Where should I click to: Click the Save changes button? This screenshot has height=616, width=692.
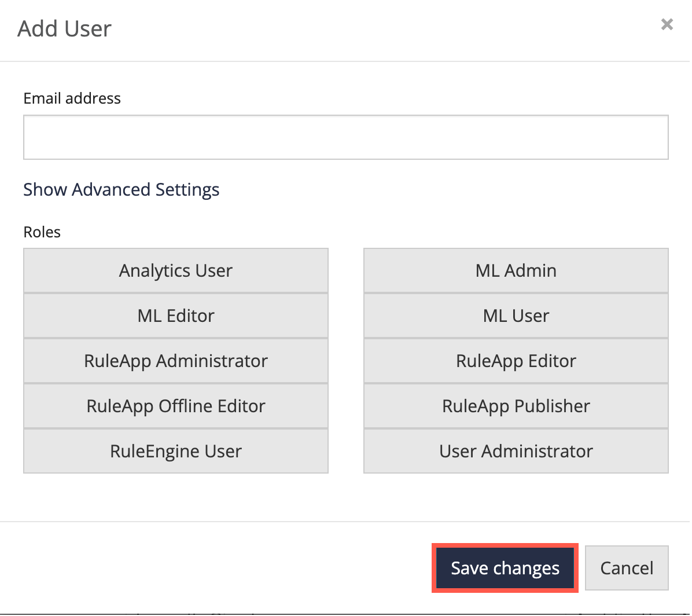coord(505,568)
